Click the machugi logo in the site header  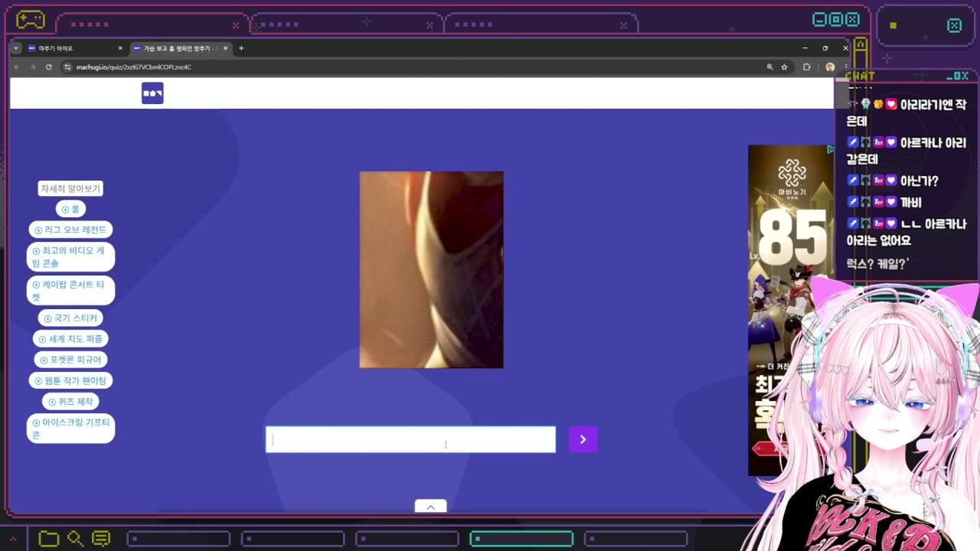click(x=152, y=93)
